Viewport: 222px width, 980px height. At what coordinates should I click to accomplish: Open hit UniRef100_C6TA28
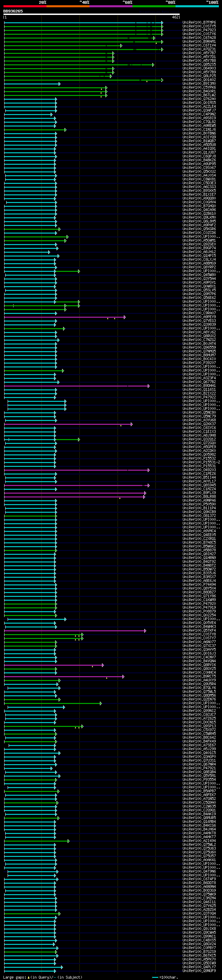pyautogui.click(x=199, y=38)
